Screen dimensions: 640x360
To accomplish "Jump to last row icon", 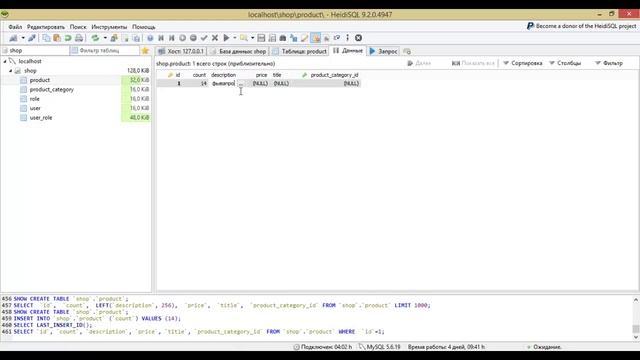I will tap(171, 38).
